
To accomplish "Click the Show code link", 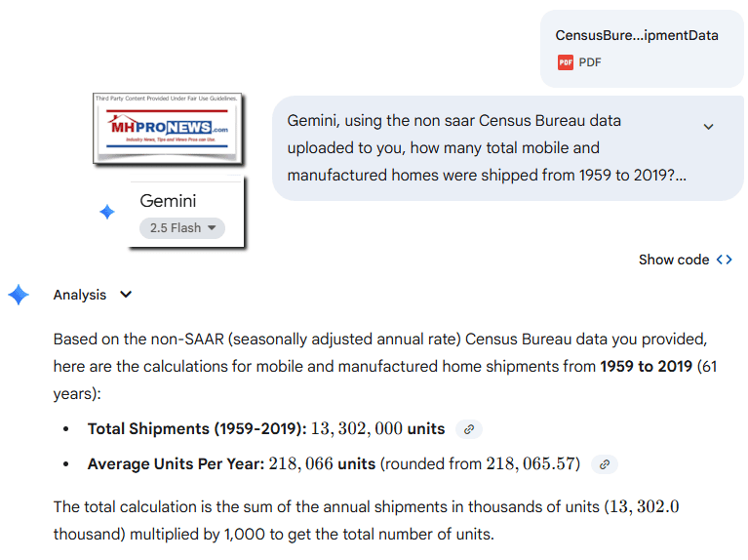I will coord(674,260).
